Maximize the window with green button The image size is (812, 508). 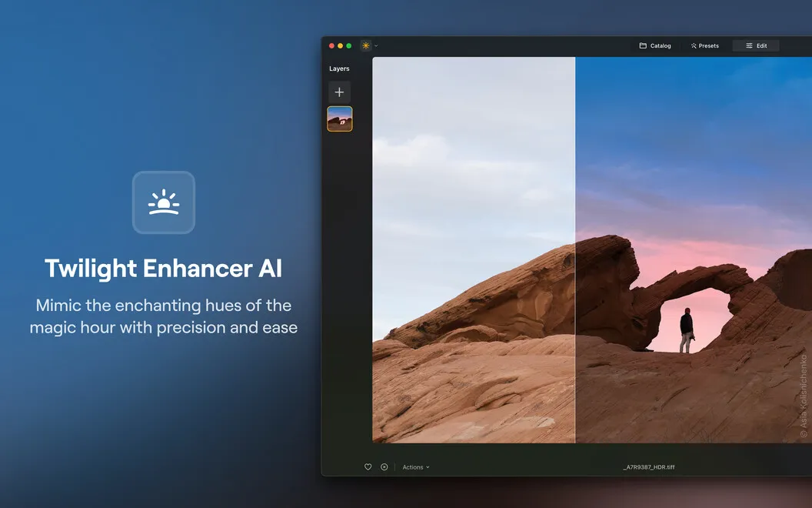(349, 45)
